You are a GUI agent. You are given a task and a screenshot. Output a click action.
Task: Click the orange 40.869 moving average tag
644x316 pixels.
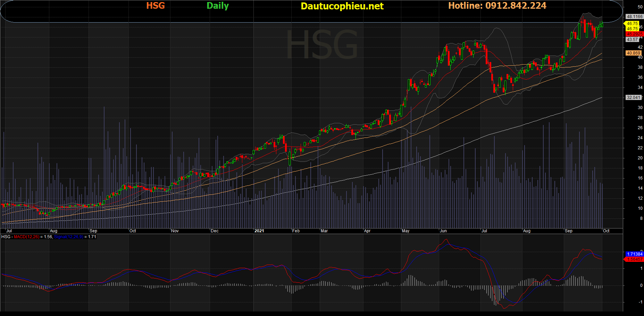pos(633,53)
